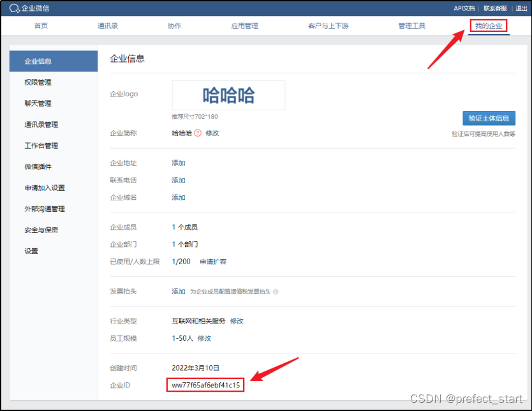Screen dimensions: 532x411
Task: Click the question mark icon beside 哈哈哈
Action: (x=198, y=133)
